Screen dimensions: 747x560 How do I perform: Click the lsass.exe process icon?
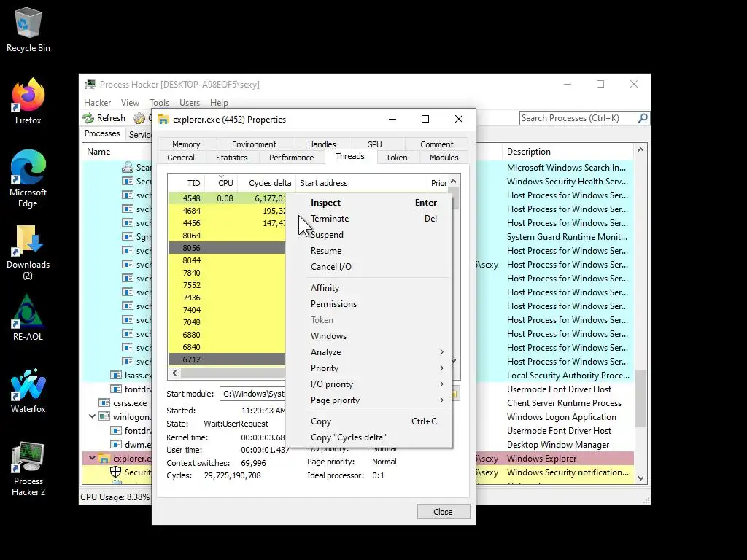(116, 376)
